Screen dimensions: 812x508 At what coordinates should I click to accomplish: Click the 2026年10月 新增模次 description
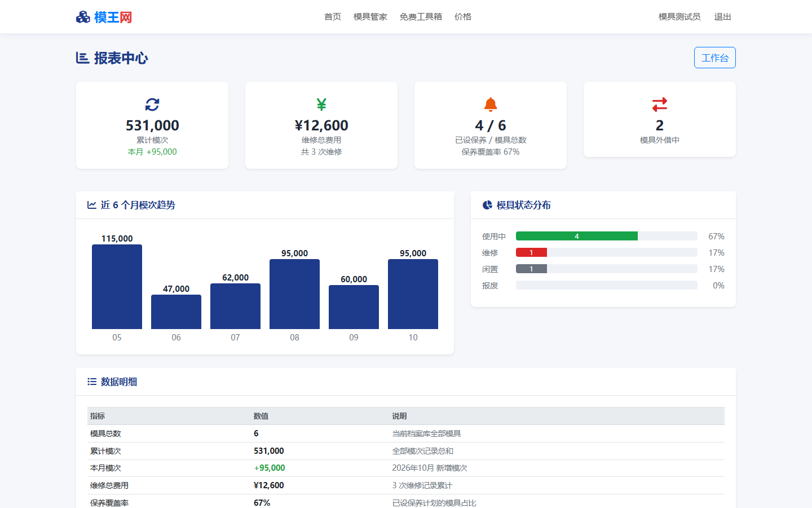[x=430, y=468]
